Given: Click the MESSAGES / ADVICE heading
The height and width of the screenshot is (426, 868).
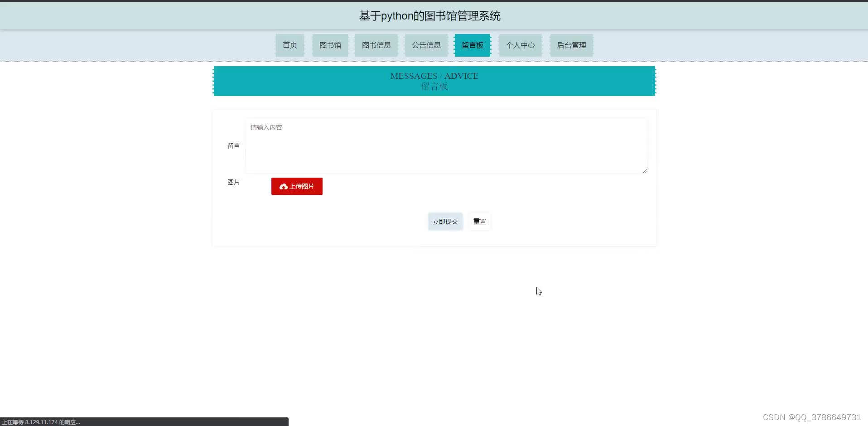Looking at the screenshot, I should [434, 76].
